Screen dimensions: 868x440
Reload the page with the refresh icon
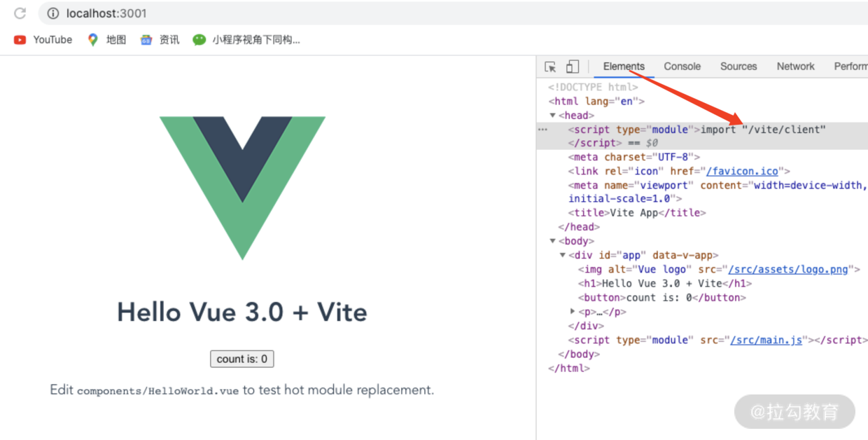[x=20, y=13]
